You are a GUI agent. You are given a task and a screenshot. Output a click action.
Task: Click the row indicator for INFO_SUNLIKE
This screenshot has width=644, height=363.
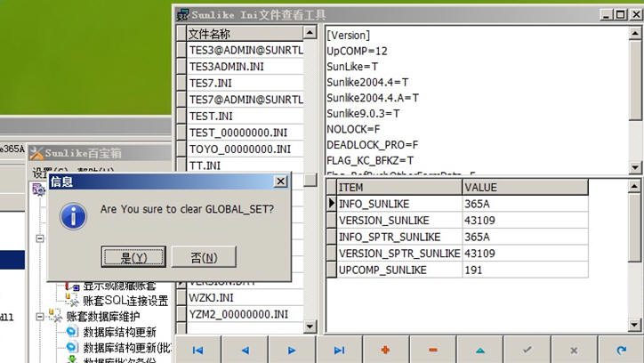pos(332,204)
